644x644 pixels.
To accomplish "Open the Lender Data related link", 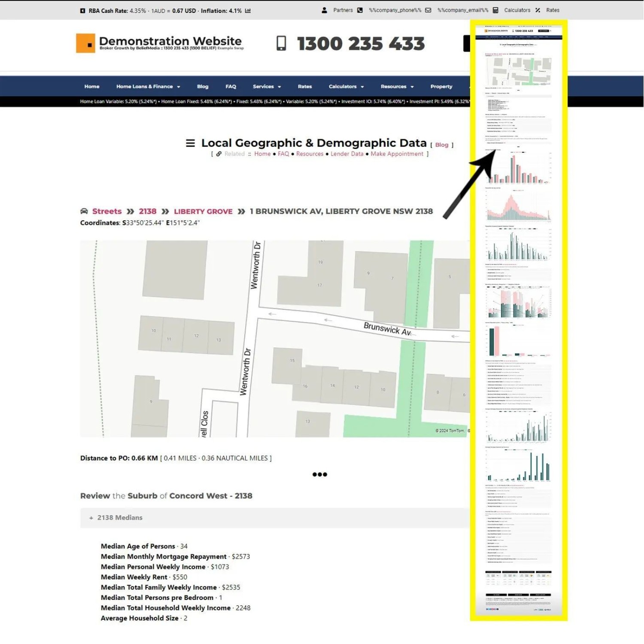I will click(346, 154).
